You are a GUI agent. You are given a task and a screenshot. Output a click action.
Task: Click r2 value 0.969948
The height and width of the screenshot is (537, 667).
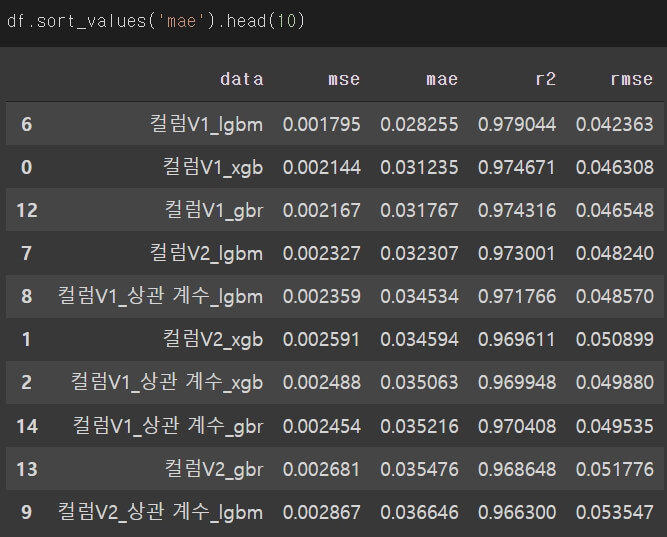point(517,382)
